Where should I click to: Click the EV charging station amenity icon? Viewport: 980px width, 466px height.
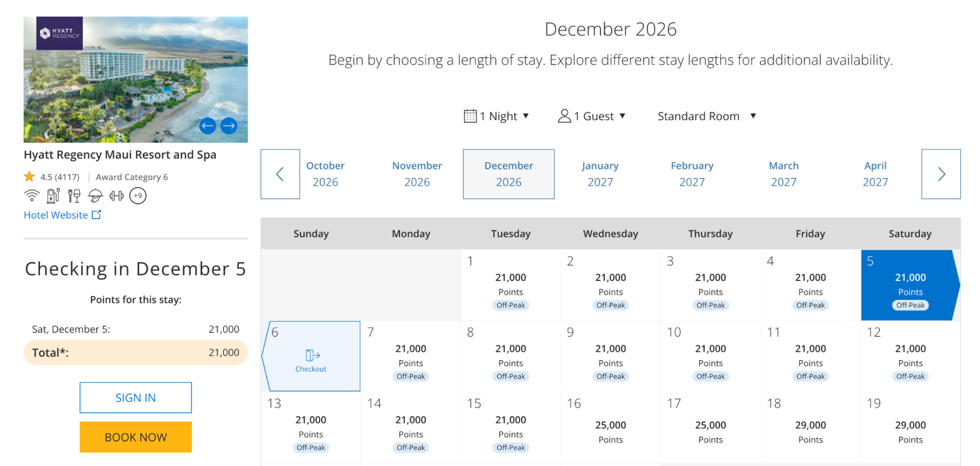[53, 196]
